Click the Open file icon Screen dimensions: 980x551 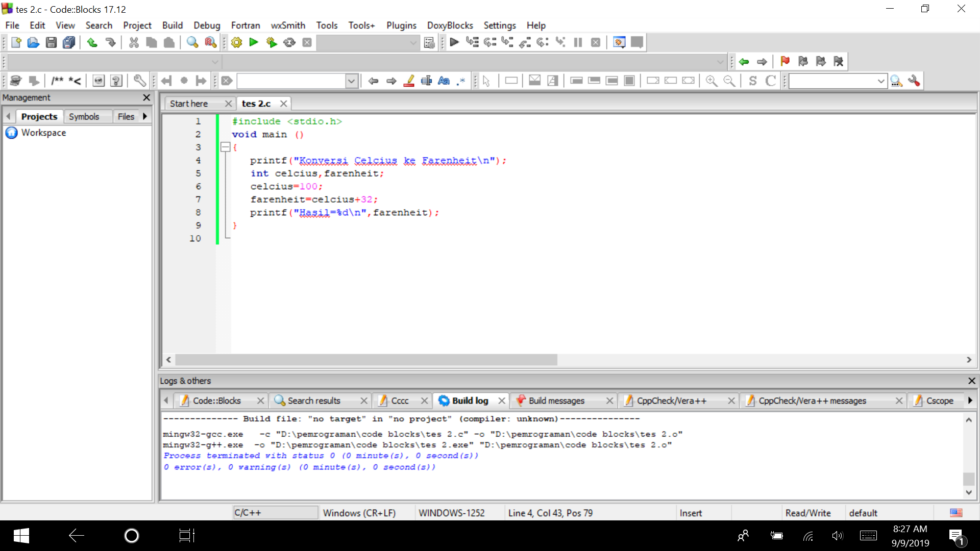tap(33, 42)
